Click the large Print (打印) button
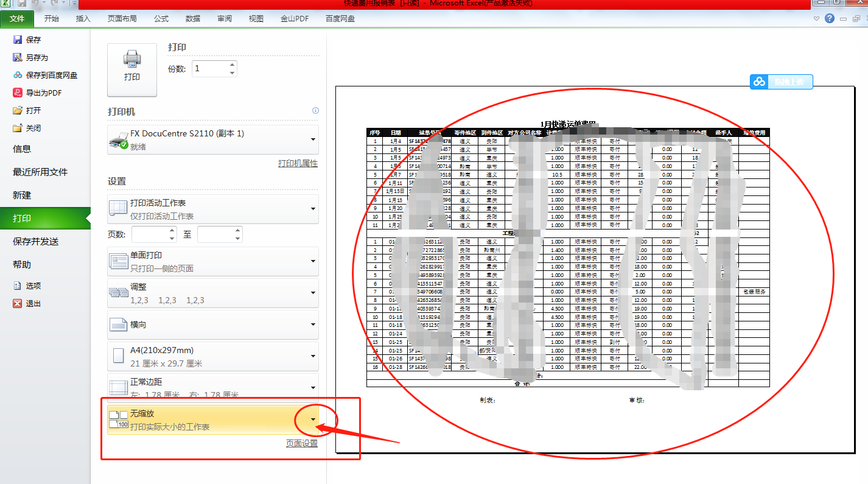The image size is (868, 484). [x=132, y=70]
